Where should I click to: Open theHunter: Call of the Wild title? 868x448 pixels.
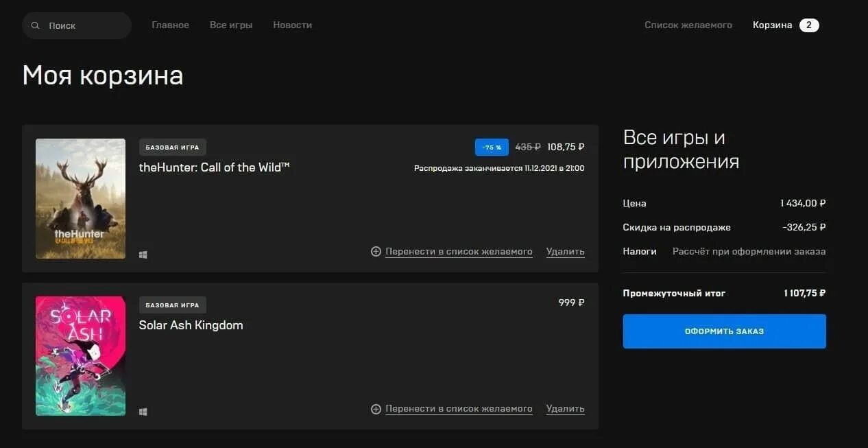[214, 167]
